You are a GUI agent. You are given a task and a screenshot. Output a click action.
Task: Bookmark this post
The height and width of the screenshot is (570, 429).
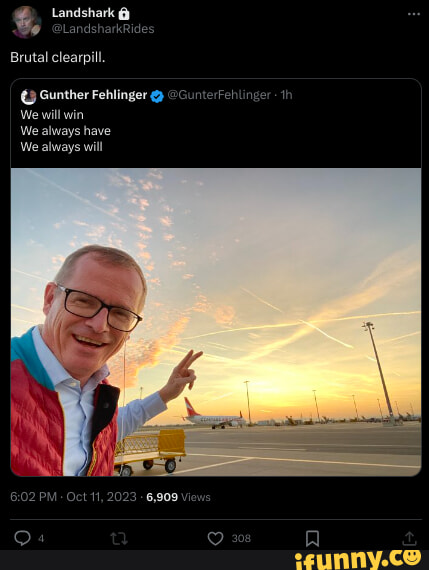(x=312, y=538)
